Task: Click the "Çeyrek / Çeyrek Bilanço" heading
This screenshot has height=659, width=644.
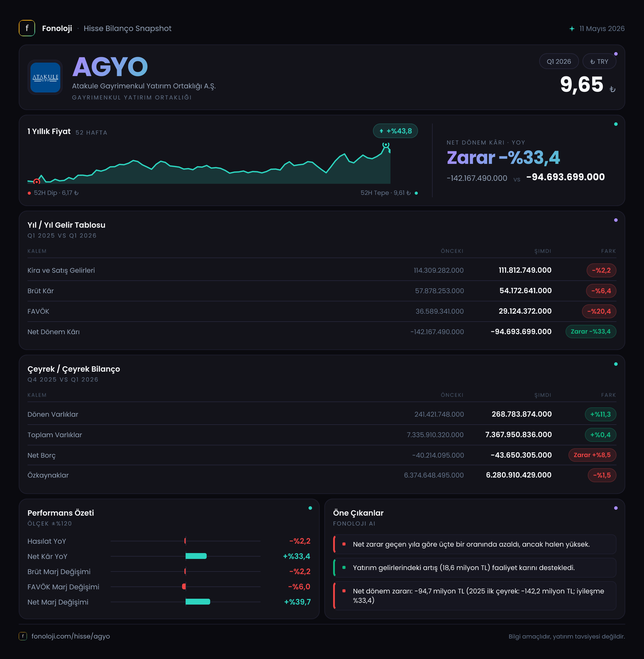Action: 74,369
